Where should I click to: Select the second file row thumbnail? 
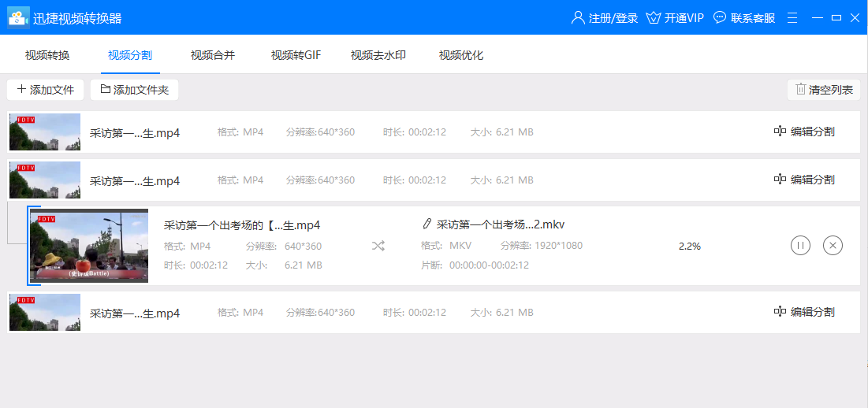(x=45, y=180)
